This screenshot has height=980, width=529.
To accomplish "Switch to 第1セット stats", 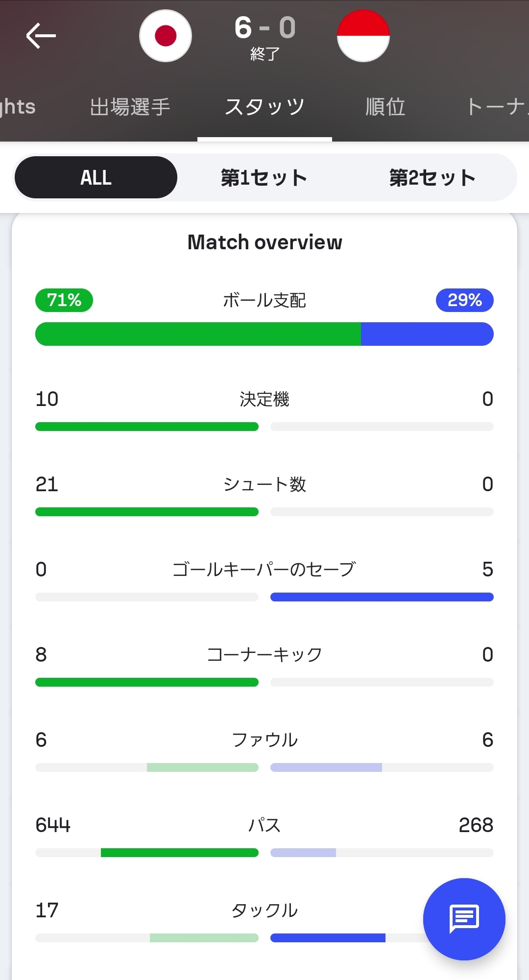I will [x=264, y=177].
